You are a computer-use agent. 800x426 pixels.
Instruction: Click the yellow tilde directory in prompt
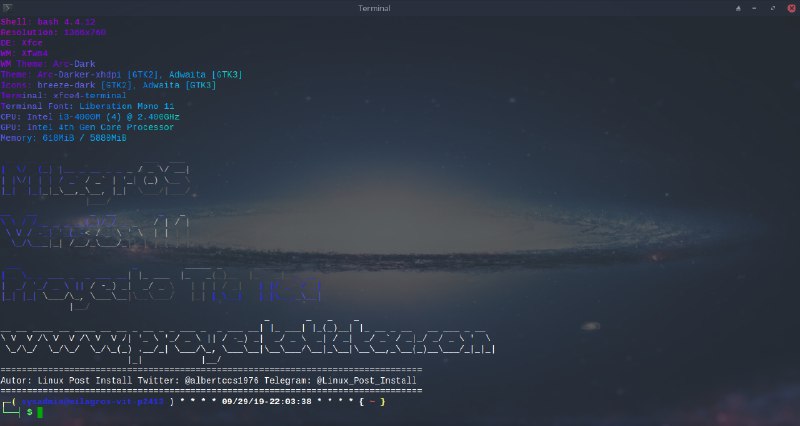pyautogui.click(x=371, y=401)
